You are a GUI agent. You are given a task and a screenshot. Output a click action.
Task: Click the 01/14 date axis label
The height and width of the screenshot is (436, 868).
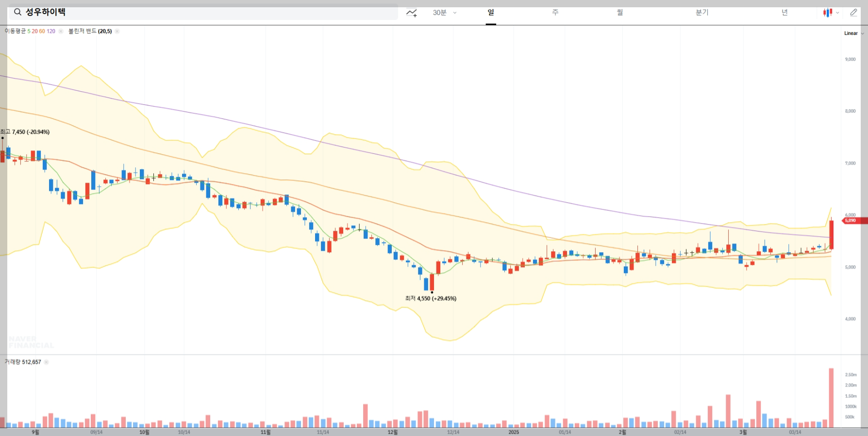(565, 432)
